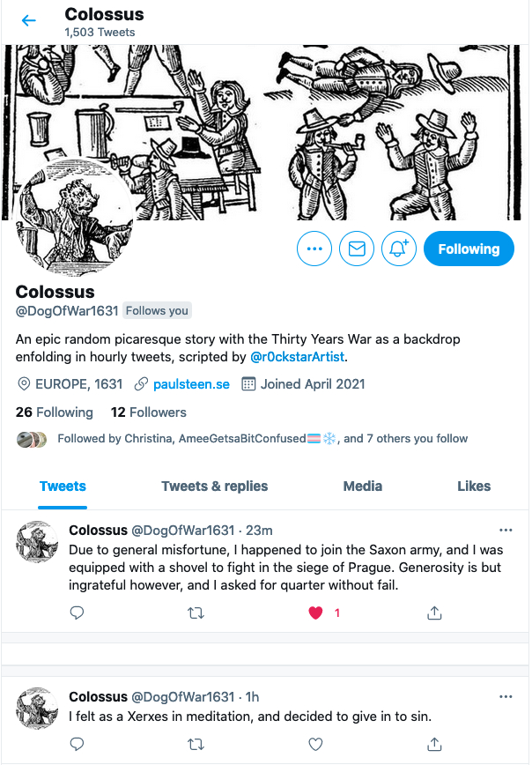Reply to the Saxon army tweet
Image resolution: width=532 pixels, height=765 pixels.
click(x=77, y=613)
